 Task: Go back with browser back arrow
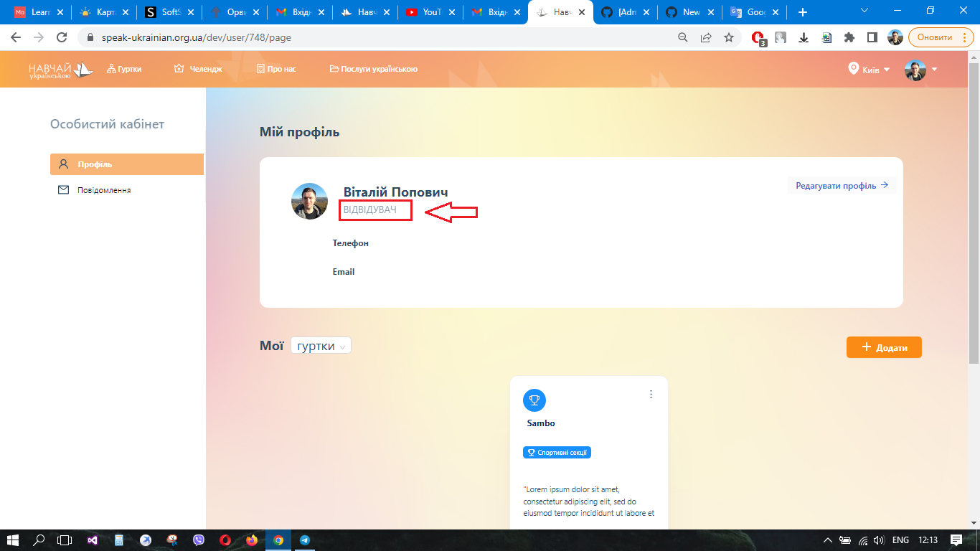point(16,37)
